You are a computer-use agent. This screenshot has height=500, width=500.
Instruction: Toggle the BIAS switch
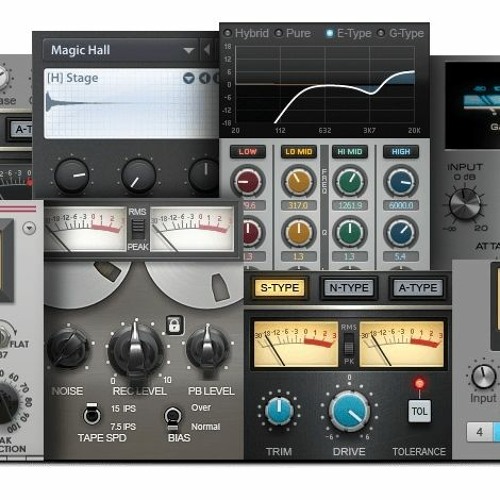tap(173, 419)
